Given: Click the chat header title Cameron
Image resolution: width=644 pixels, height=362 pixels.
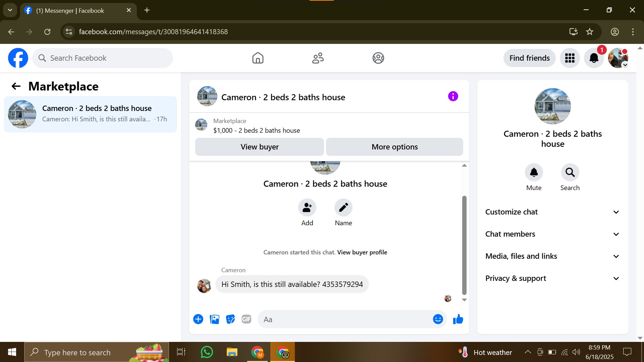Looking at the screenshot, I should click(x=283, y=97).
